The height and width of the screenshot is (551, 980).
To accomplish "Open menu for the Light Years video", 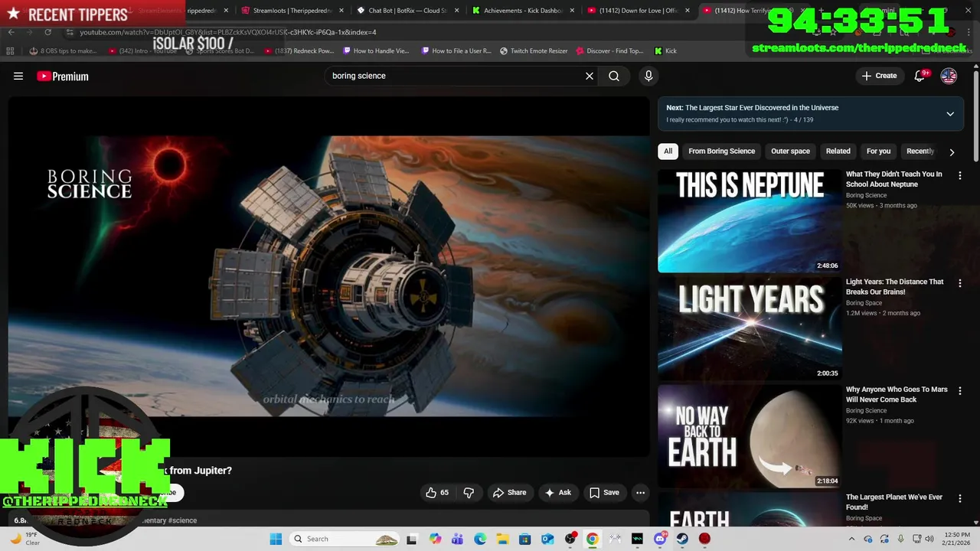I will point(960,283).
